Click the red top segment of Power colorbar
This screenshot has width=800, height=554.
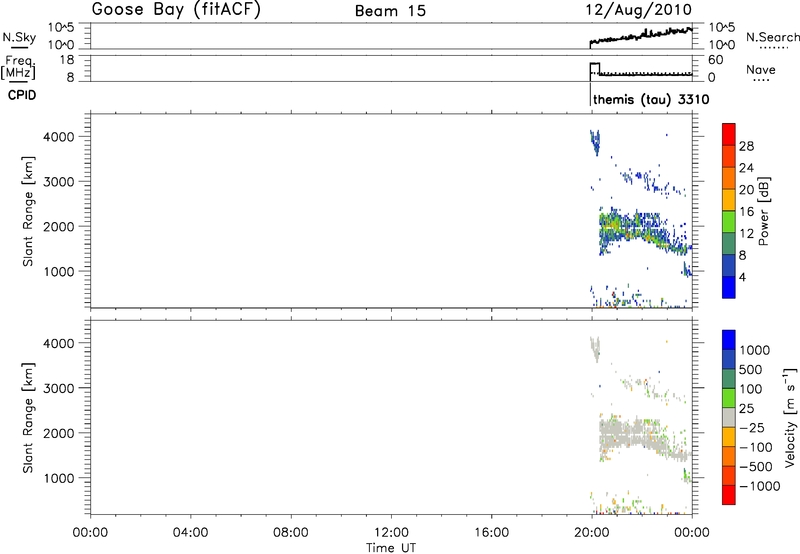pyautogui.click(x=729, y=134)
